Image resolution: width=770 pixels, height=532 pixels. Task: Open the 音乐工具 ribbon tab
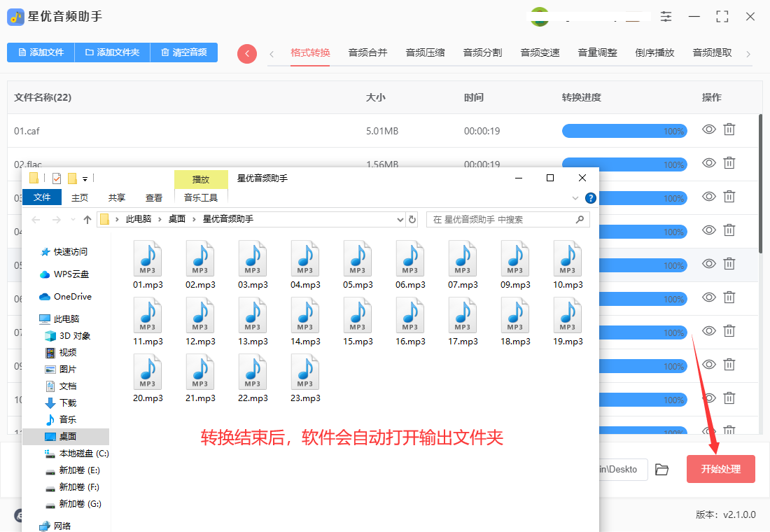pyautogui.click(x=201, y=197)
